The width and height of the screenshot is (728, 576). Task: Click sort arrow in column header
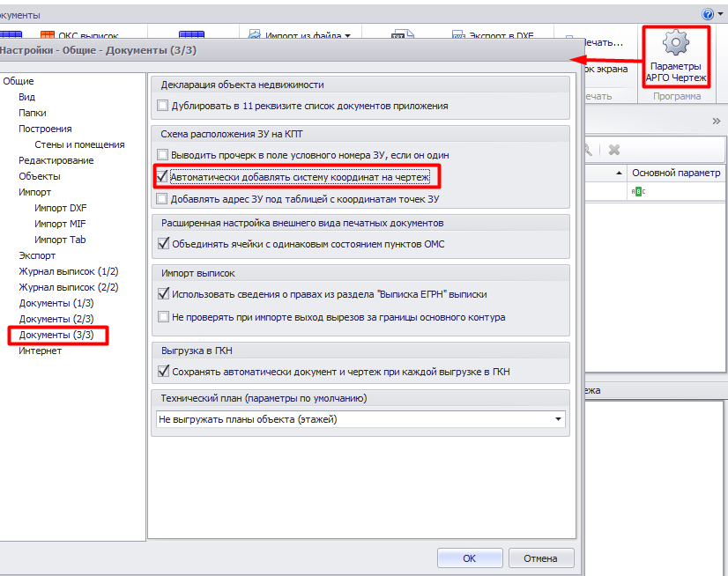[620, 174]
